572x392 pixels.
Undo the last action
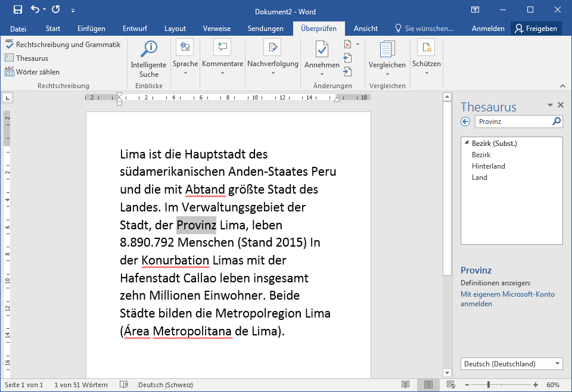click(35, 9)
